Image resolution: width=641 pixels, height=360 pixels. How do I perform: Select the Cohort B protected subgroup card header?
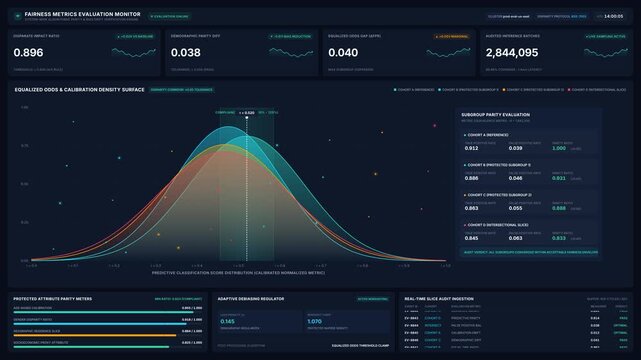point(497,165)
